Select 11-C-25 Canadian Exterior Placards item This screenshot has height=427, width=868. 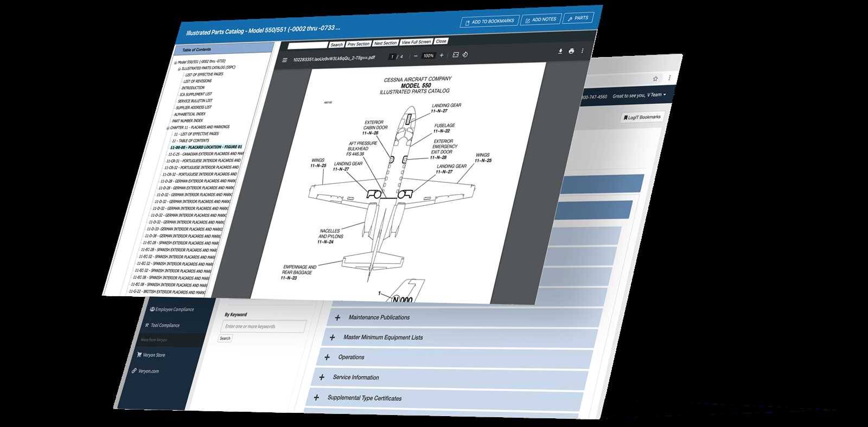206,154
